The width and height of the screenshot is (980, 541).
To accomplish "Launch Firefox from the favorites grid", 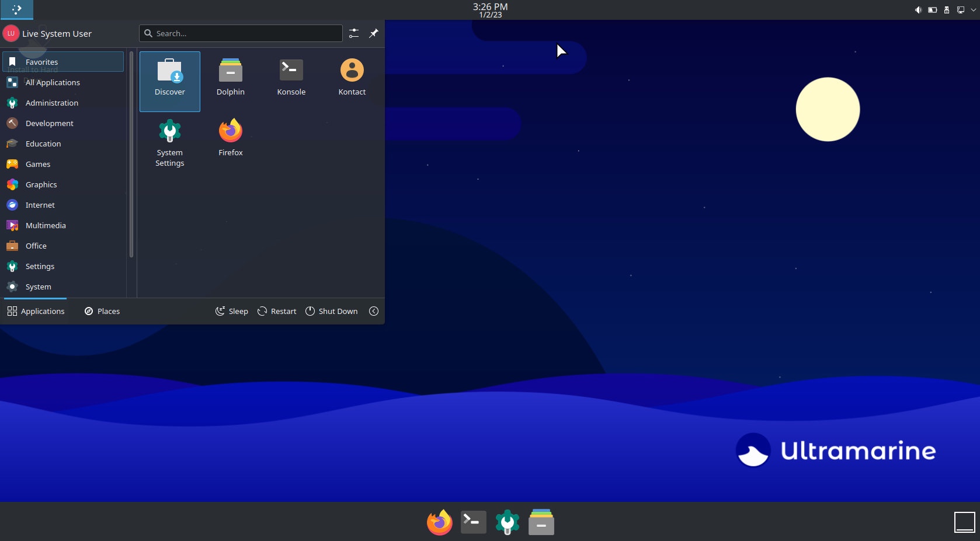I will click(230, 138).
